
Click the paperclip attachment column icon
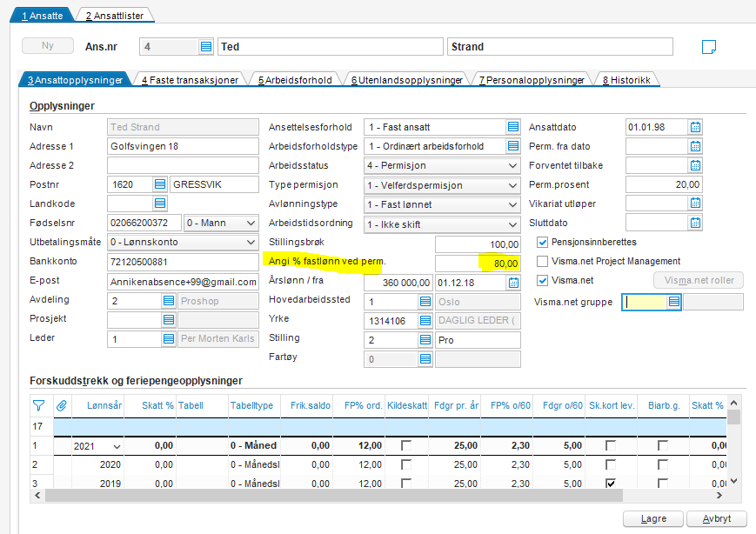[62, 404]
